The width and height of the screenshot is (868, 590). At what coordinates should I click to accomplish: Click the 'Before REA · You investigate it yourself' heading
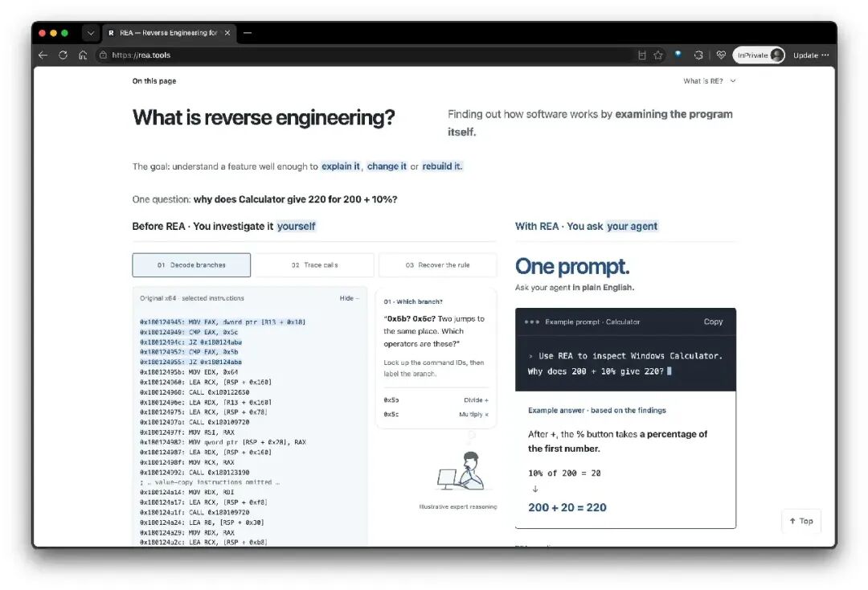pyautogui.click(x=223, y=226)
